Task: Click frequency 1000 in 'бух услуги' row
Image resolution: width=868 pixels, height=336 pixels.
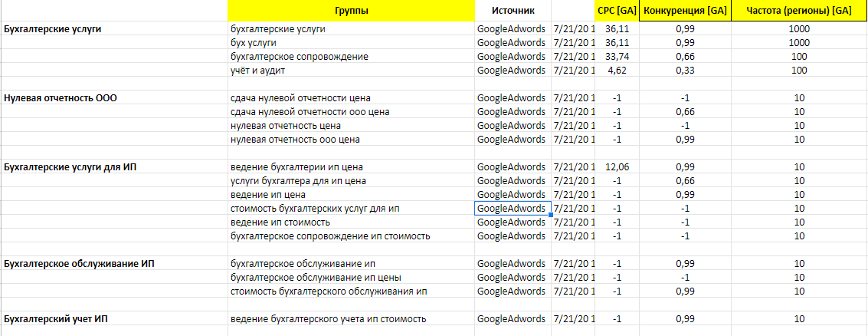Action: coord(799,43)
